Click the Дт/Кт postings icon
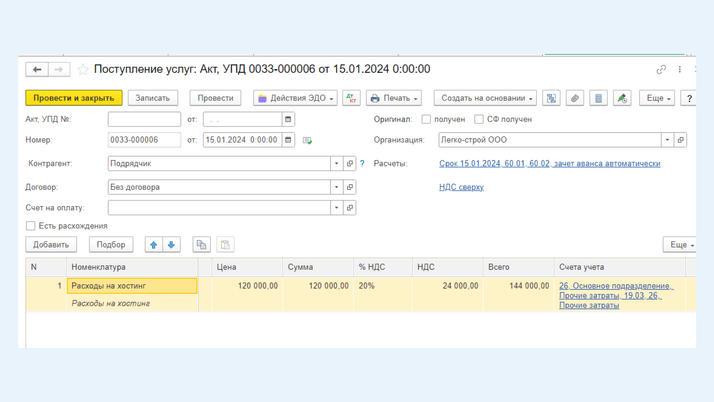 click(x=351, y=98)
